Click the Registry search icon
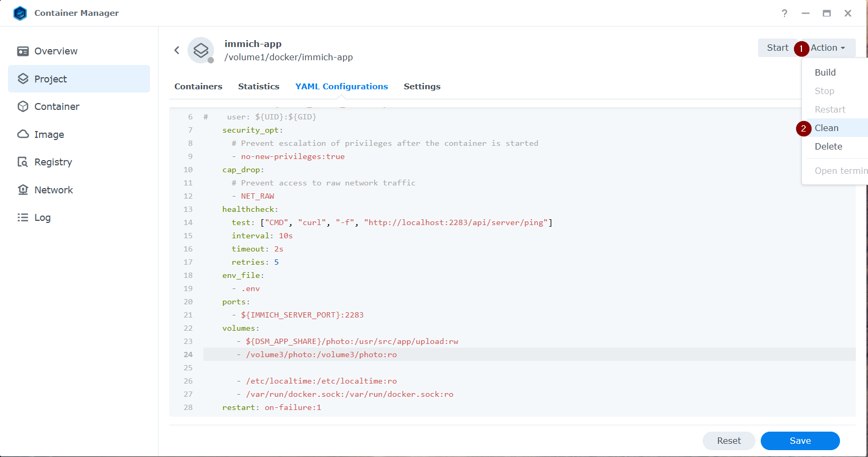 (x=23, y=162)
